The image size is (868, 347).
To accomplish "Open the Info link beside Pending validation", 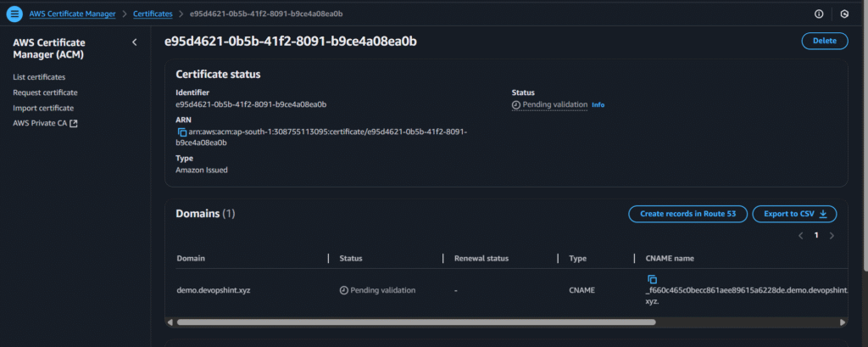I will (x=598, y=104).
